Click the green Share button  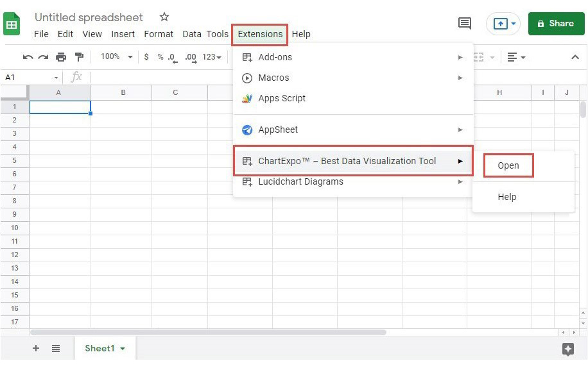click(556, 24)
